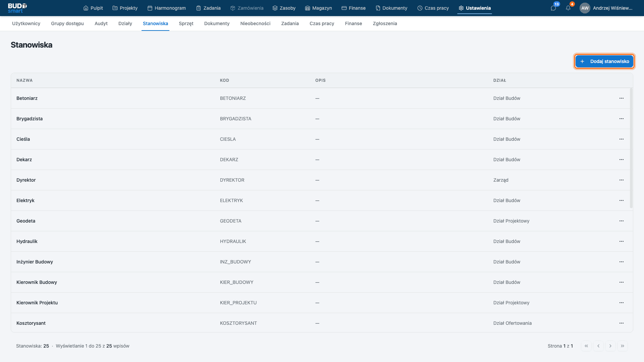Screen dimensions: 644x362
Task: Open row actions for Hydraulik
Action: 622,241
